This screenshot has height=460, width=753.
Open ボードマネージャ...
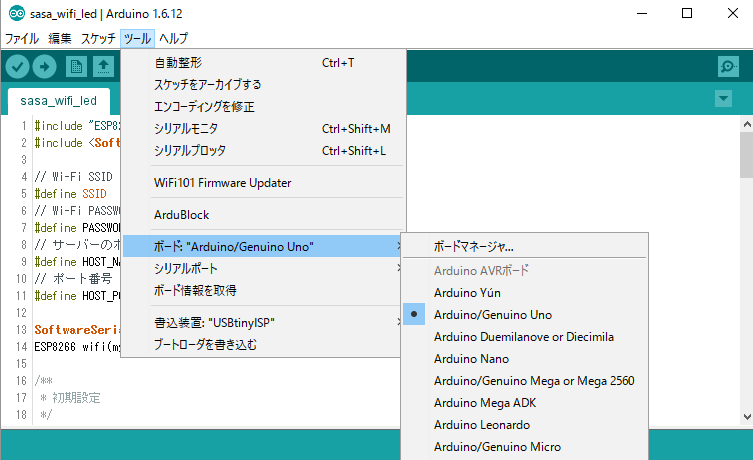click(524, 246)
